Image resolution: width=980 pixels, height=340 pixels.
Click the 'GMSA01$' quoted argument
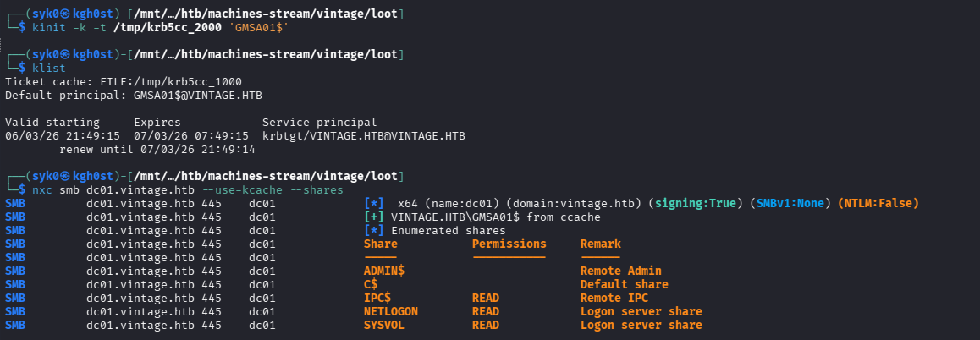(x=259, y=28)
